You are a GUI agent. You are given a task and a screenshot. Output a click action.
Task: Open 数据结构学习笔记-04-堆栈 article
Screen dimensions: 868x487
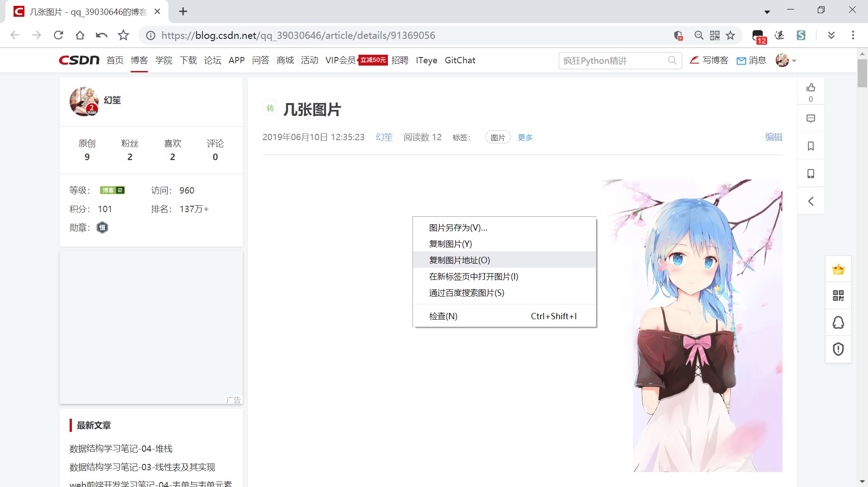coord(120,448)
